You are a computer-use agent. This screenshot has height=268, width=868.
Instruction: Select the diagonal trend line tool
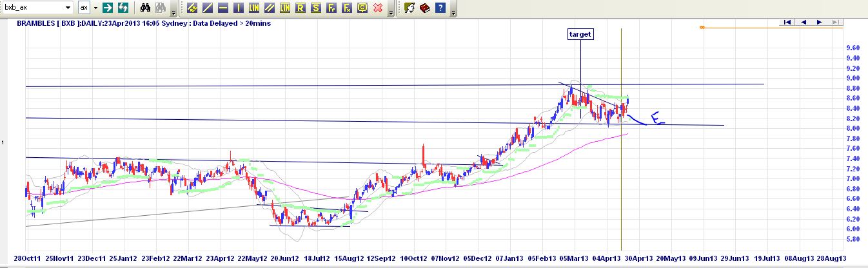pos(207,8)
